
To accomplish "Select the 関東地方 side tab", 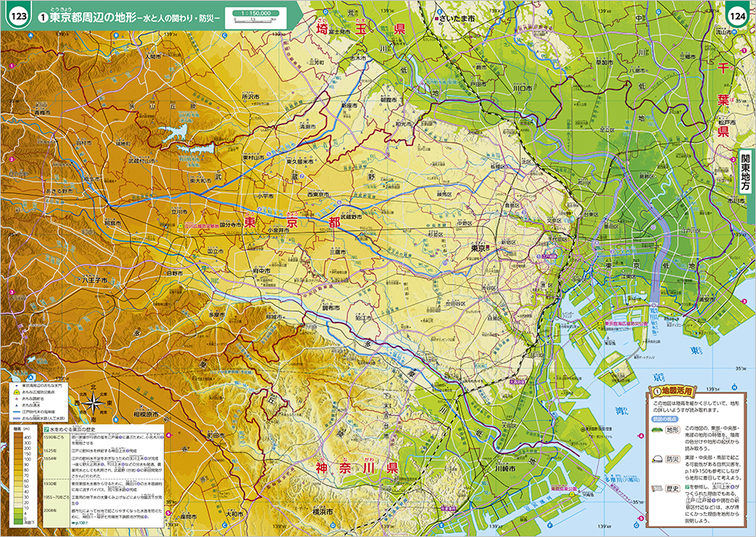I will click(746, 173).
